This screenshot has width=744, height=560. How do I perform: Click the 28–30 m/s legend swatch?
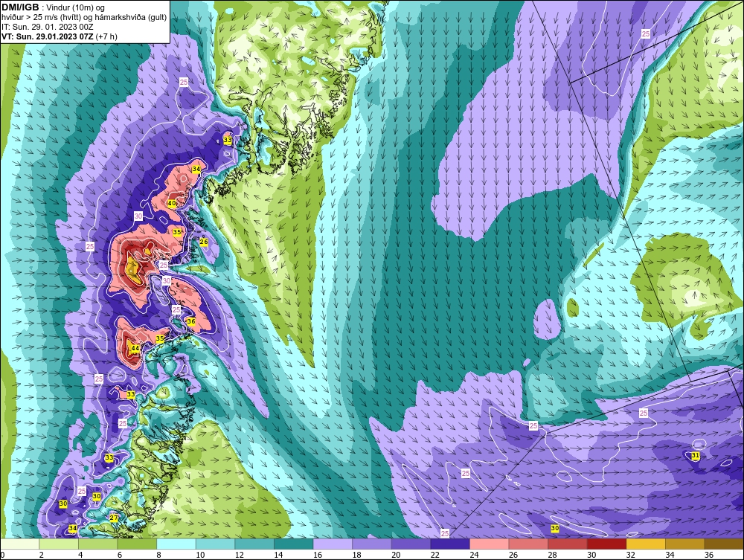[x=568, y=544]
